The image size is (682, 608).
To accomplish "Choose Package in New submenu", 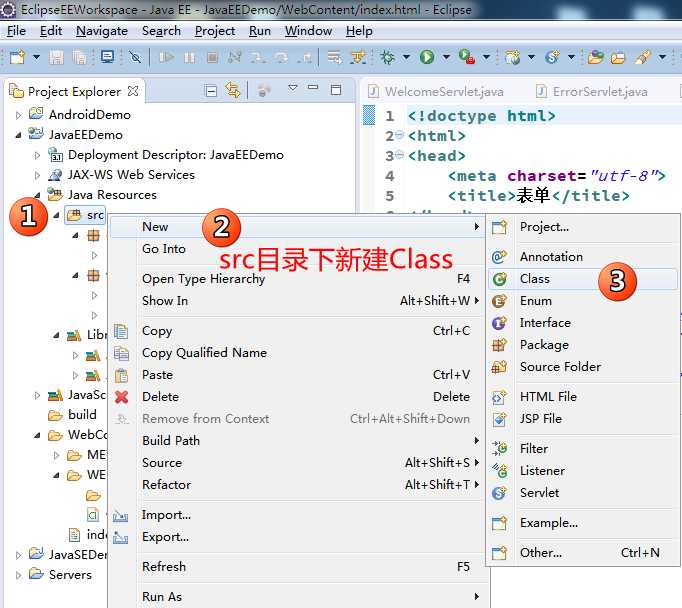I will coord(583,345).
